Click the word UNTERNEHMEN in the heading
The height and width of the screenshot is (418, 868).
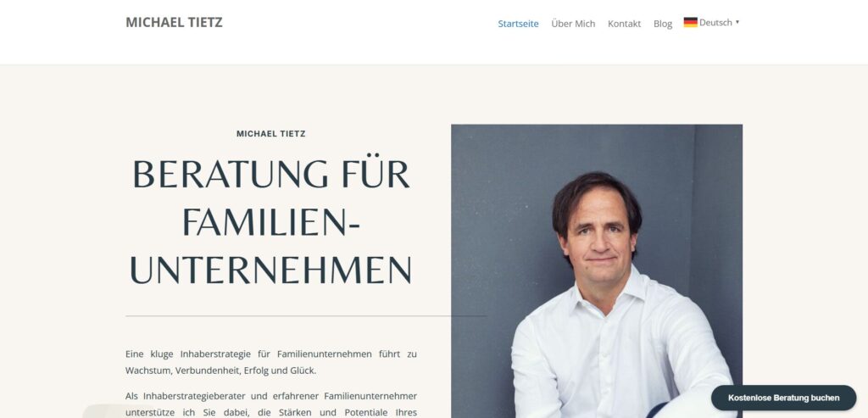[270, 270]
